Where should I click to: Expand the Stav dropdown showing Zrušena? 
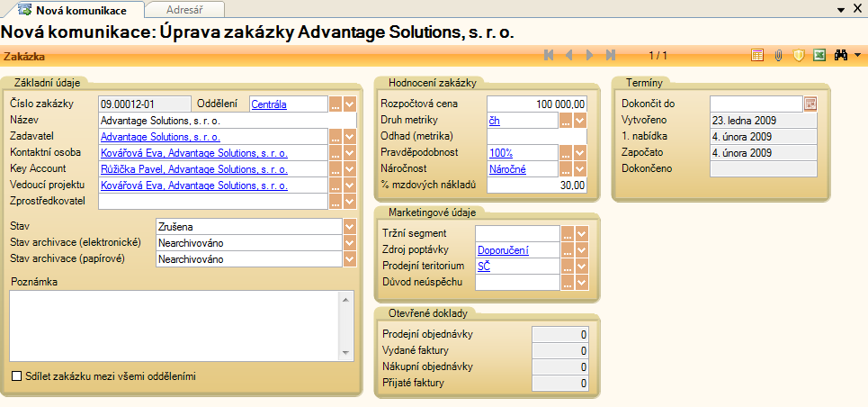coord(349,226)
